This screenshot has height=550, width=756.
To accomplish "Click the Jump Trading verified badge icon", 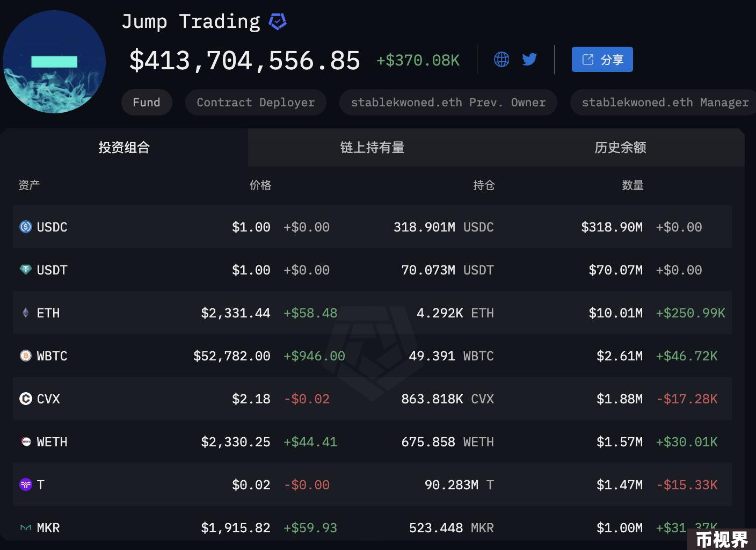I will [x=278, y=21].
